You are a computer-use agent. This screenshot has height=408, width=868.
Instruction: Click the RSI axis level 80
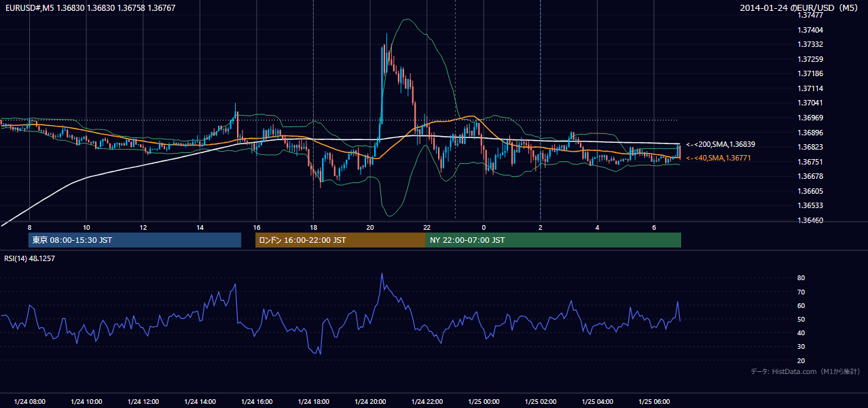[801, 278]
